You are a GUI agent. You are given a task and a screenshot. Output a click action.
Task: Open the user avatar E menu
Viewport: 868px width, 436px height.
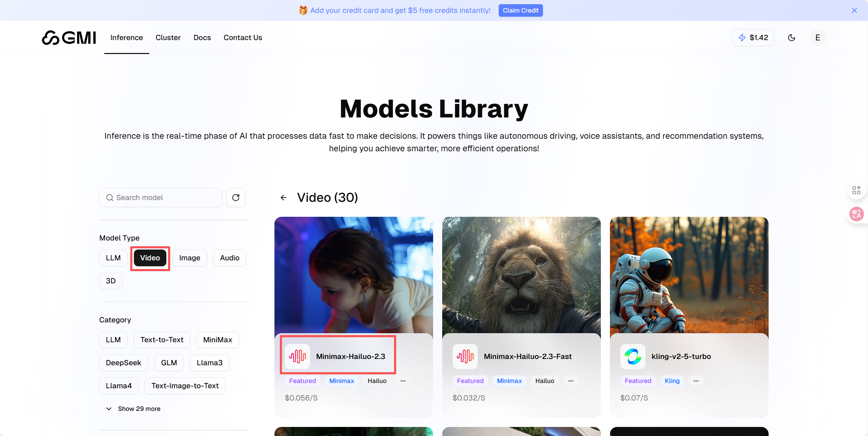tap(817, 38)
